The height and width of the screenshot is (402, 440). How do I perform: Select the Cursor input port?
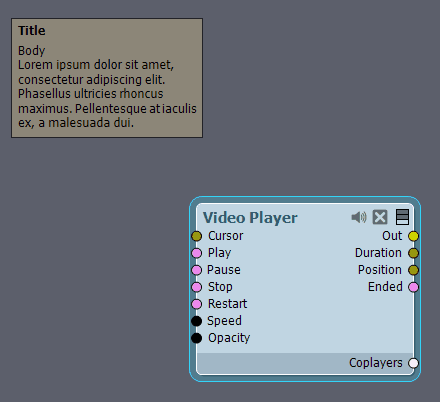(197, 236)
